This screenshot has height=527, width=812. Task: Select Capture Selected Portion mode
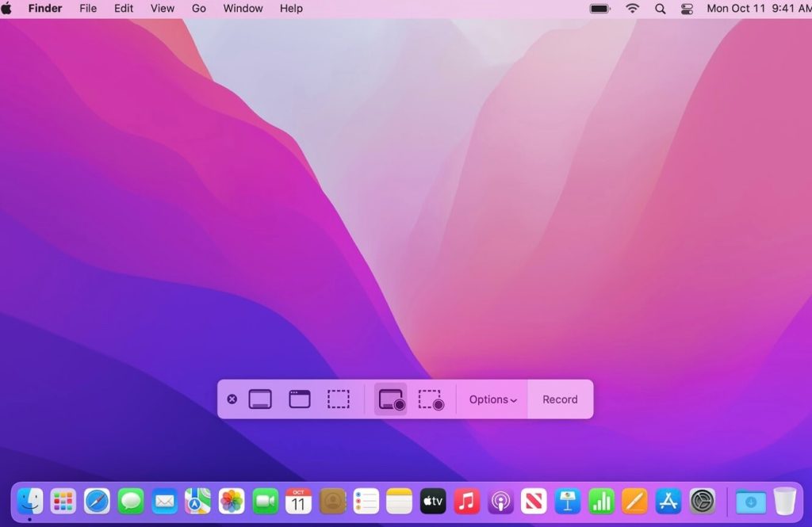pyautogui.click(x=338, y=399)
